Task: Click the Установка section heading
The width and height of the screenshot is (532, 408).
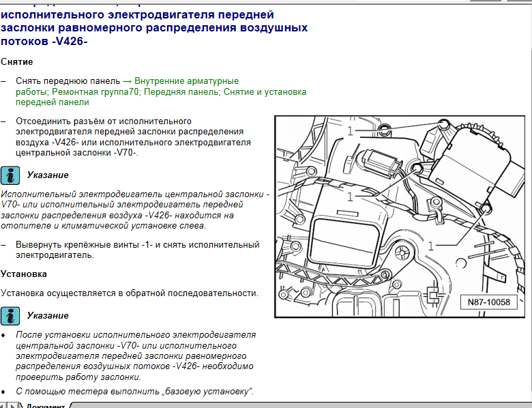Action: [x=24, y=274]
